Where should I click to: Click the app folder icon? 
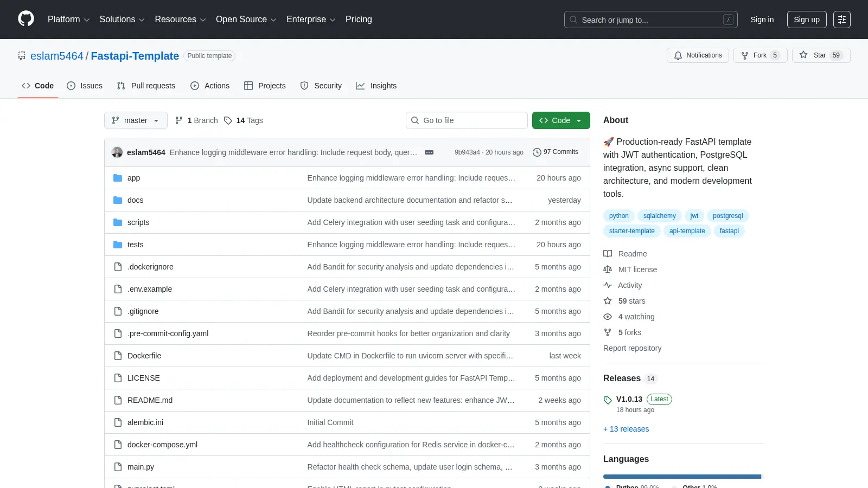click(118, 178)
